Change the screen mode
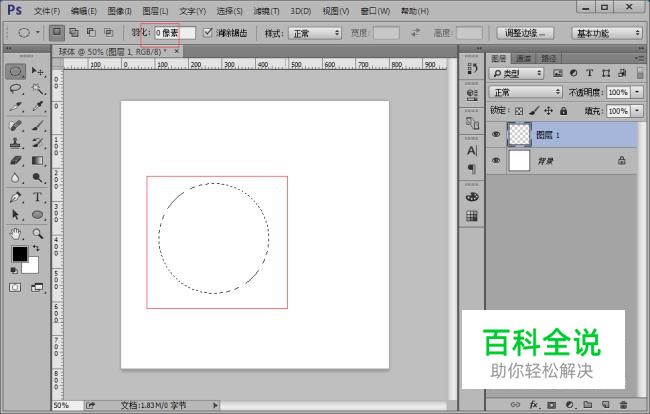The height and width of the screenshot is (414, 650). pos(37,288)
